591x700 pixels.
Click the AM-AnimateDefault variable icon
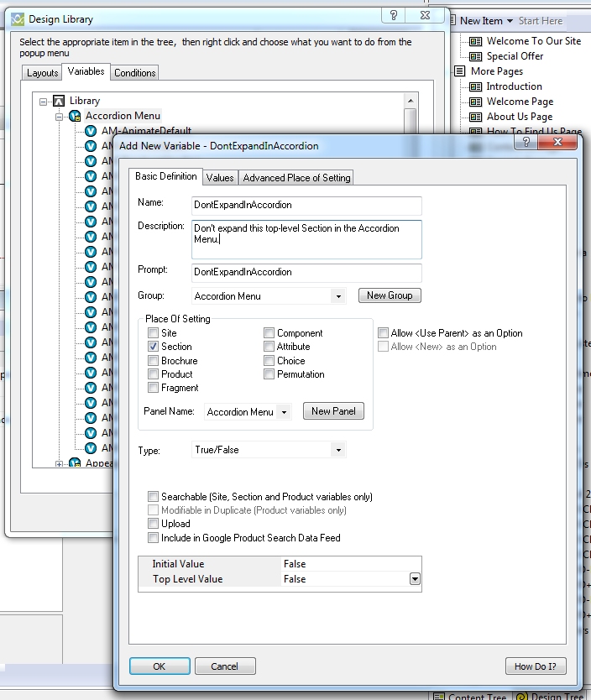(x=91, y=131)
